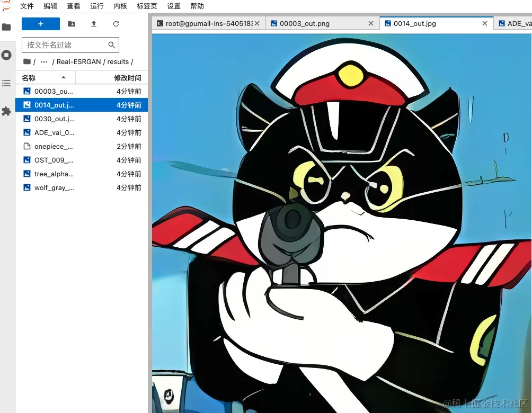This screenshot has width=532, height=413.
Task: Select the tree_alpha... file row
Action: 82,174
